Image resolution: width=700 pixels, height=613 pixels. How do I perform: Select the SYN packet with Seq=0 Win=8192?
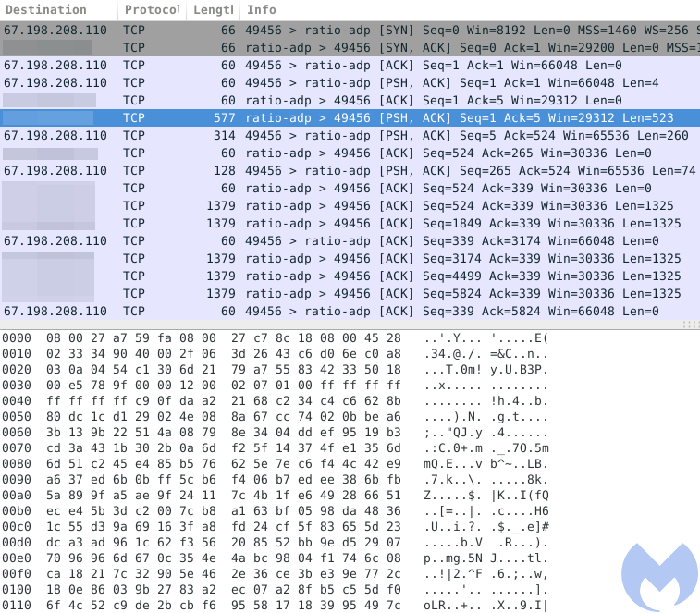pos(350,30)
